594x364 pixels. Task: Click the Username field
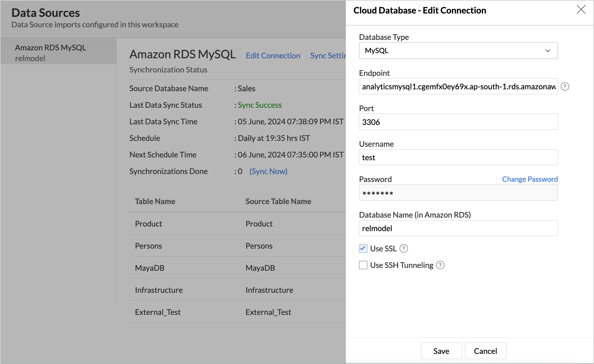458,157
